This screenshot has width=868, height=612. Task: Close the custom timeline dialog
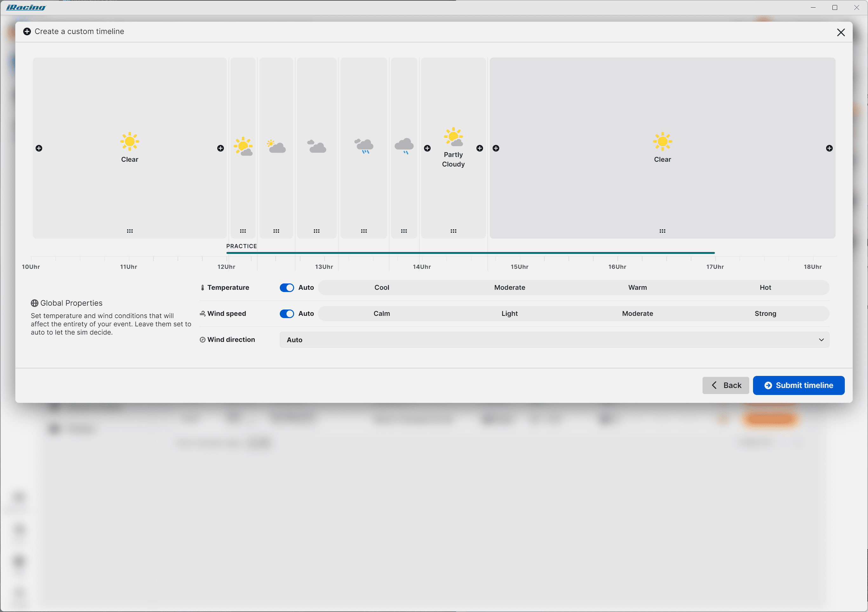[840, 32]
